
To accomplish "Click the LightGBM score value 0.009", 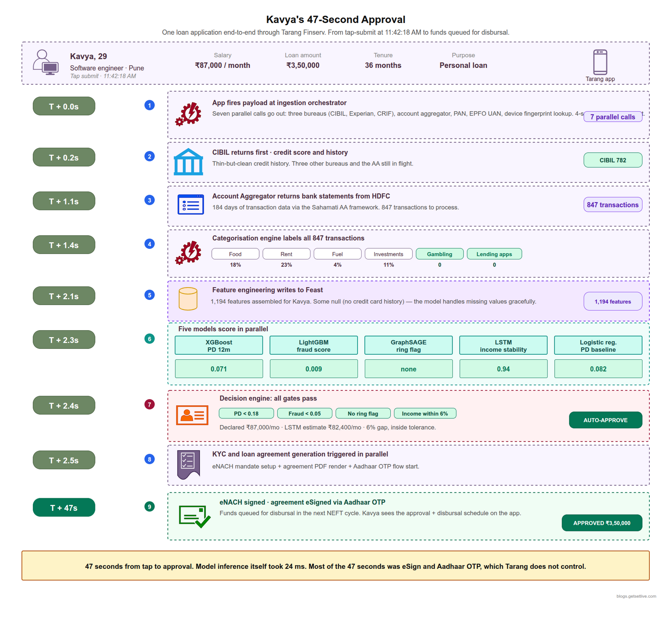I will pyautogui.click(x=314, y=369).
